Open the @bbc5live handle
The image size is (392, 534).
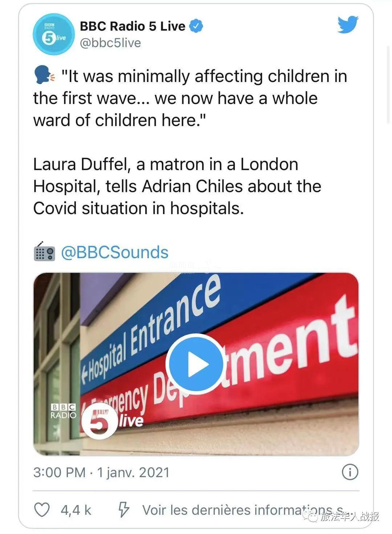point(110,43)
